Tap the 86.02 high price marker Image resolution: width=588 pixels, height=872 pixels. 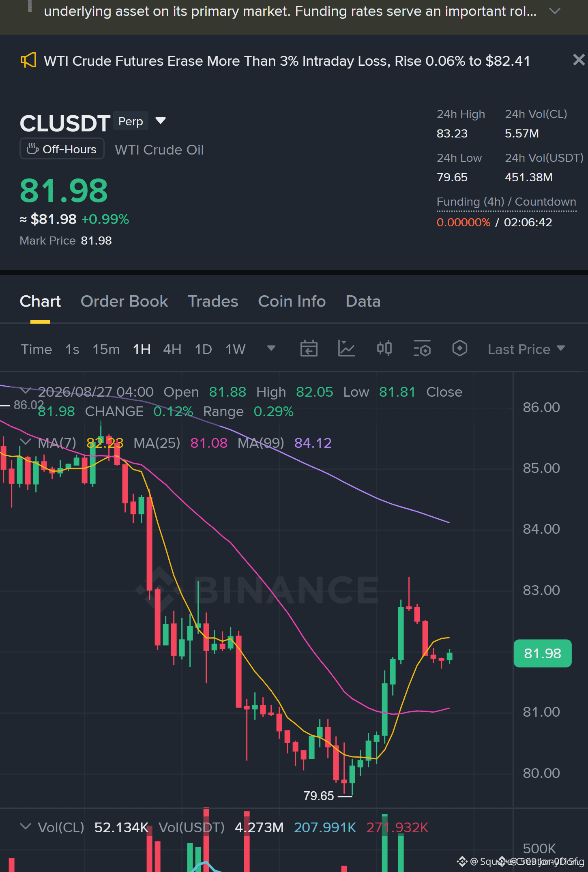(28, 405)
